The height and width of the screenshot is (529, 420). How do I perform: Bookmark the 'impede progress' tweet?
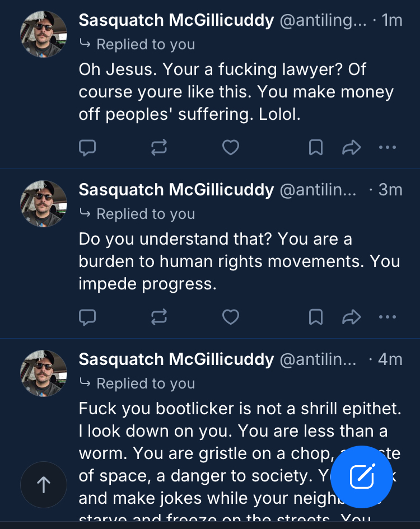coord(316,317)
